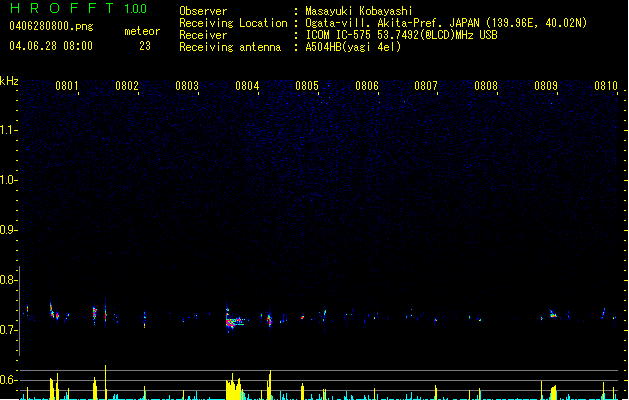Click the 0805 time marker
The image size is (629, 400).
(x=307, y=86)
